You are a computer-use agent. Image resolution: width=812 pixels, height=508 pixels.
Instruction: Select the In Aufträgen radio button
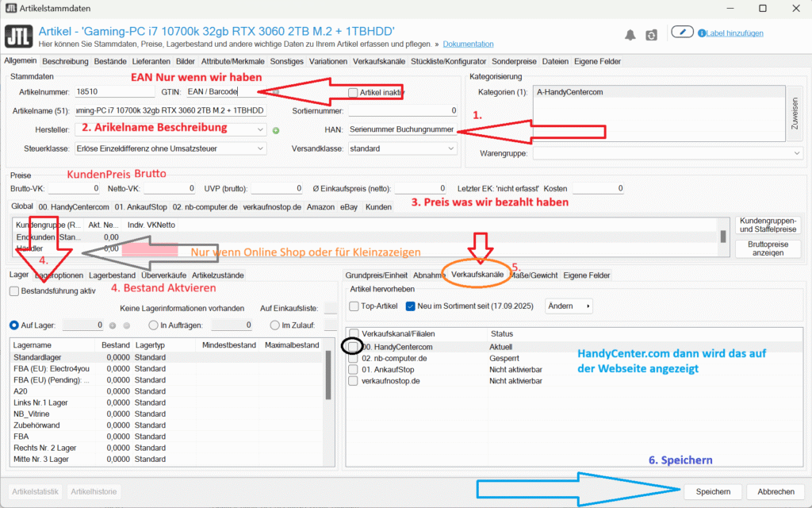click(152, 325)
